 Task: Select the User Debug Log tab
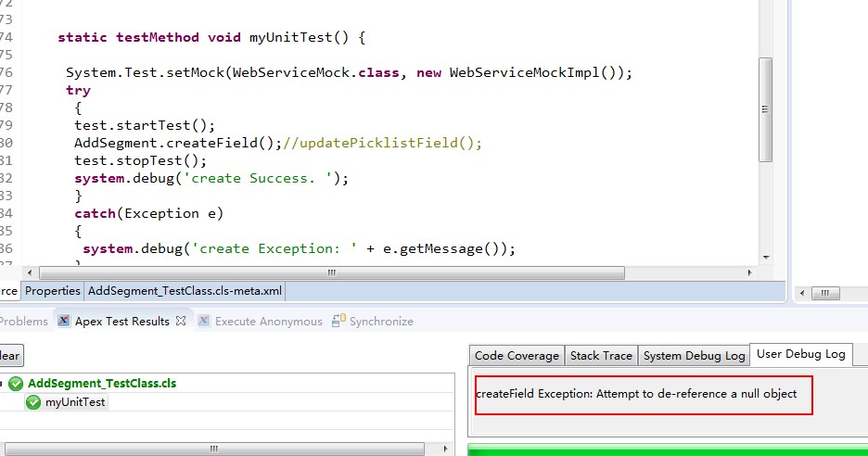pyautogui.click(x=800, y=354)
